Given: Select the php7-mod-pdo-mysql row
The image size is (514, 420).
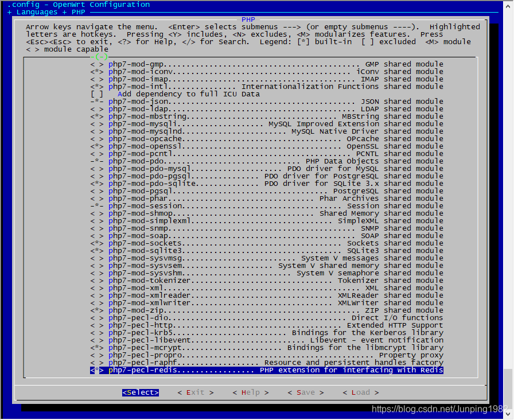Looking at the screenshot, I should click(267, 169).
